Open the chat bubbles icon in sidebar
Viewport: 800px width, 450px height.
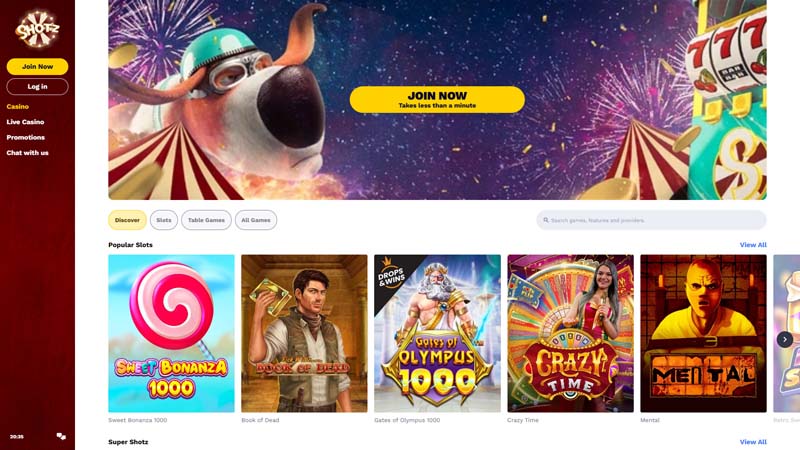click(x=61, y=436)
